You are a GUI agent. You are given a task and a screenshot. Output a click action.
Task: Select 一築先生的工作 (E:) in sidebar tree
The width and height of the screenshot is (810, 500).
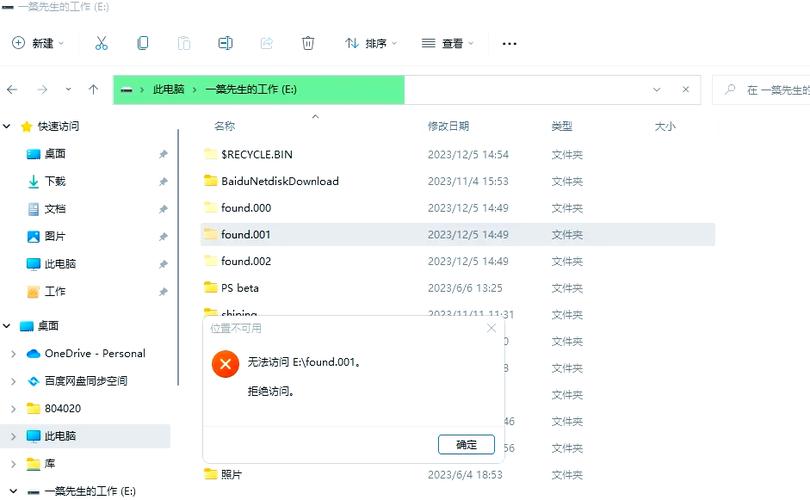coord(90,491)
